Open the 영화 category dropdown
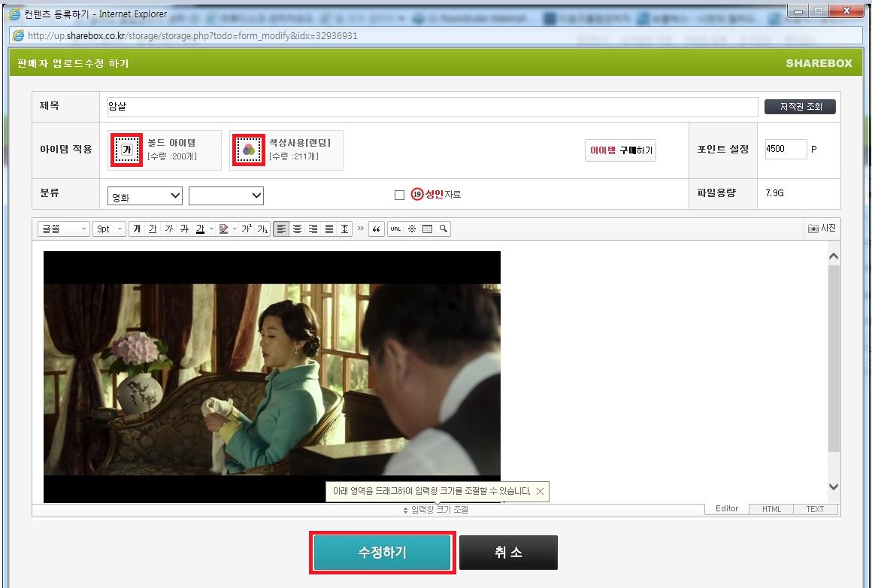This screenshot has width=872, height=588. [145, 196]
